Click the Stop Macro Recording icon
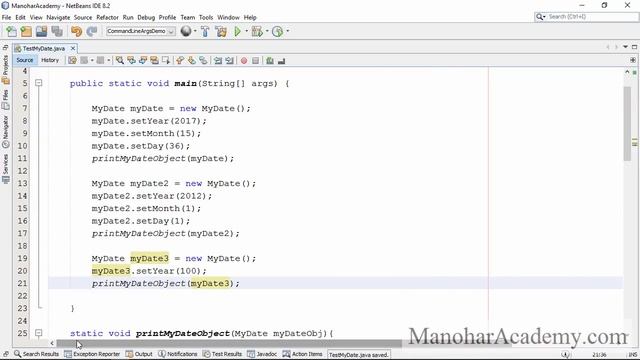 pyautogui.click(x=256, y=60)
